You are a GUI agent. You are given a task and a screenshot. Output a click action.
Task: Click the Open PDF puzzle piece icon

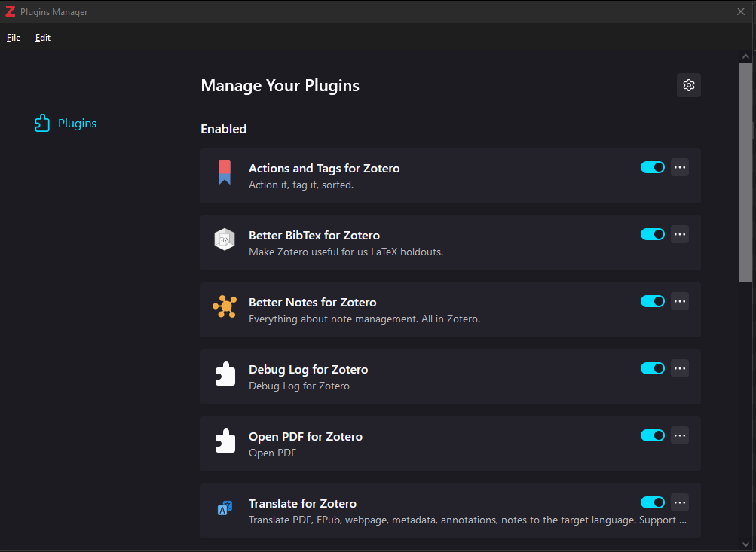tap(225, 441)
